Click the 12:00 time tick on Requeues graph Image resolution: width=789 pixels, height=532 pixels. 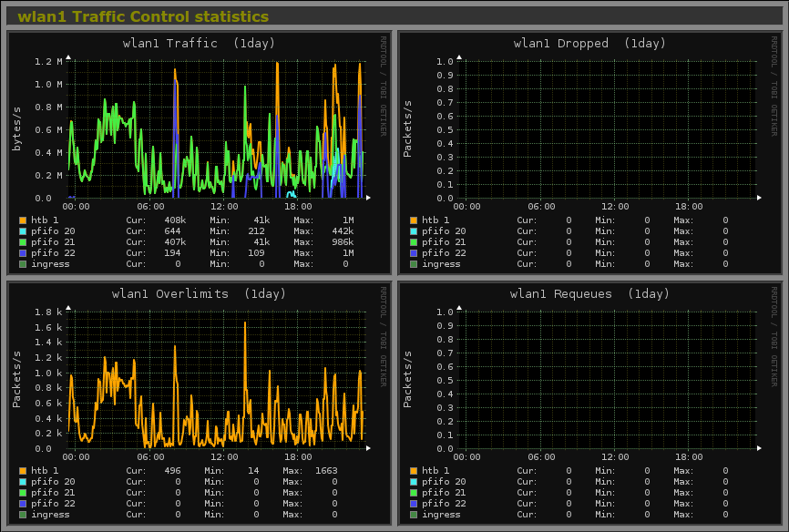[615, 457]
